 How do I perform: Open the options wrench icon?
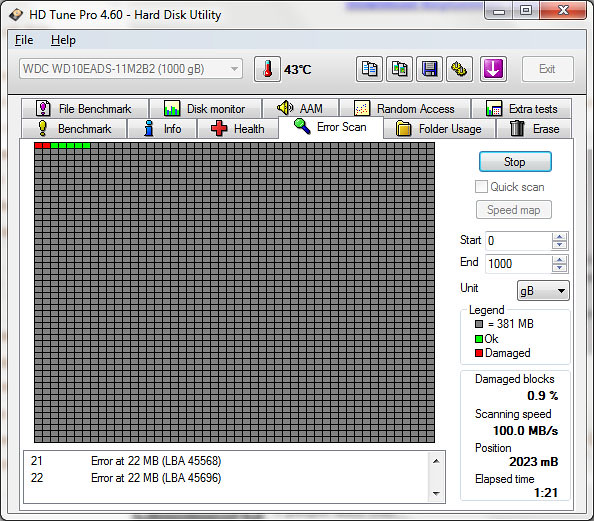pyautogui.click(x=459, y=69)
